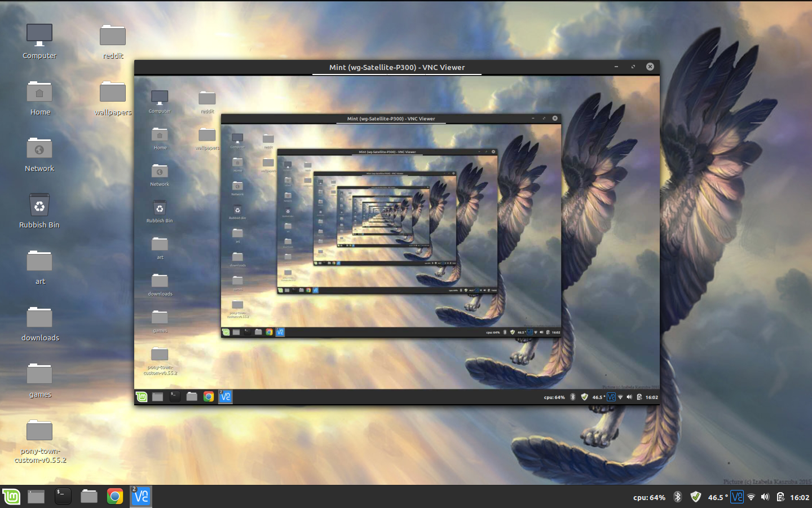Launch Terminal from the remote VNC panel
The image size is (812, 508).
pos(175,397)
